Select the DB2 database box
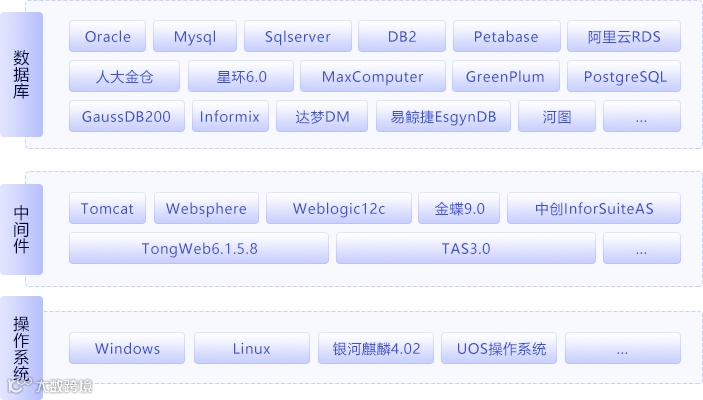This screenshot has height=400, width=703. (x=402, y=36)
